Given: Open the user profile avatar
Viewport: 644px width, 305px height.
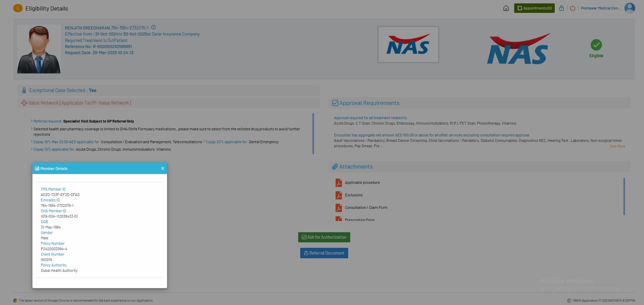Looking at the screenshot, I should coord(629,8).
